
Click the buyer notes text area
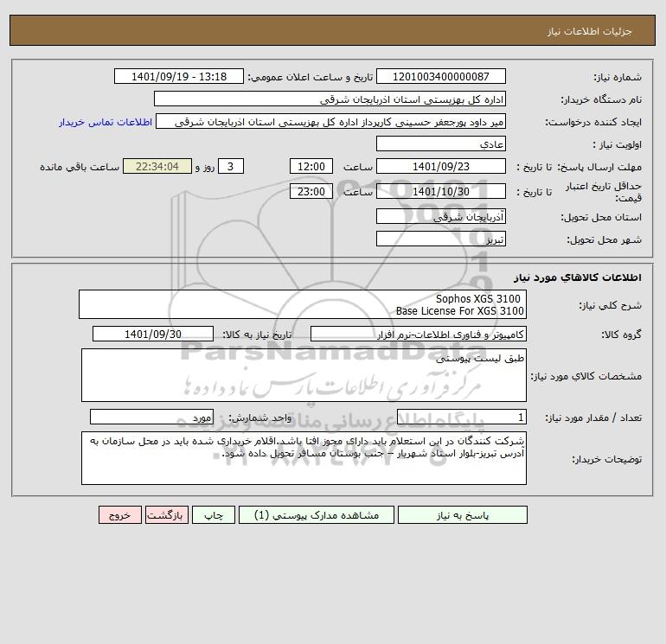[x=304, y=458]
